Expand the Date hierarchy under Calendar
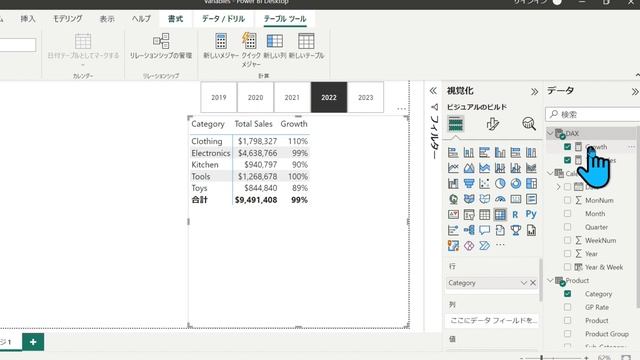 click(558, 187)
